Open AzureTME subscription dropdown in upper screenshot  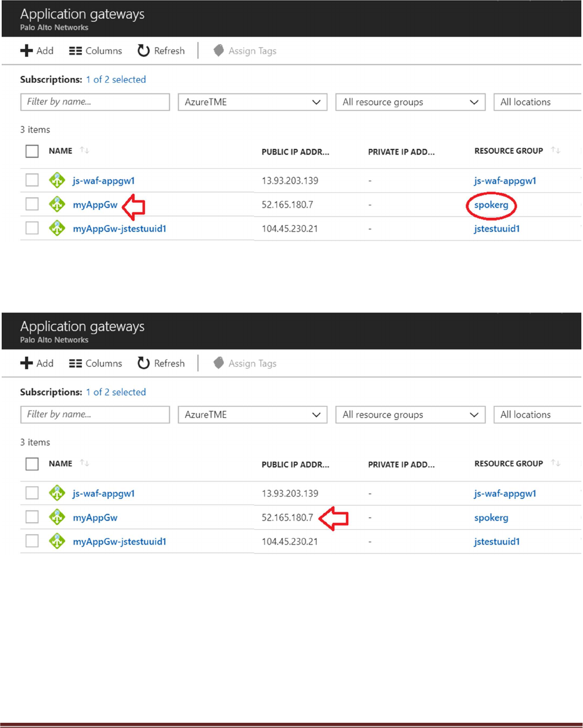click(x=252, y=102)
